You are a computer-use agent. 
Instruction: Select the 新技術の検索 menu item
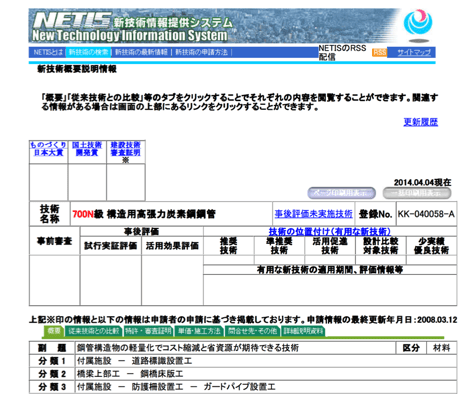(x=88, y=52)
